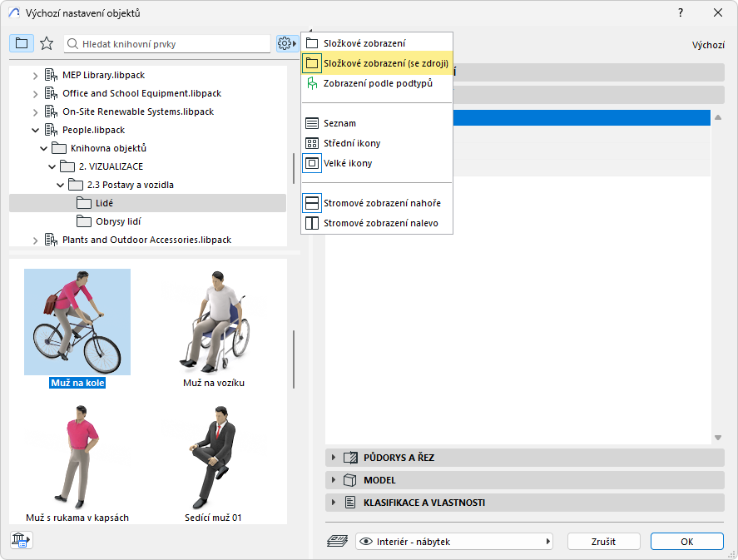This screenshot has height=560, width=738.
Task: Click the On-Site Renewable Systems library icon
Action: [x=51, y=112]
